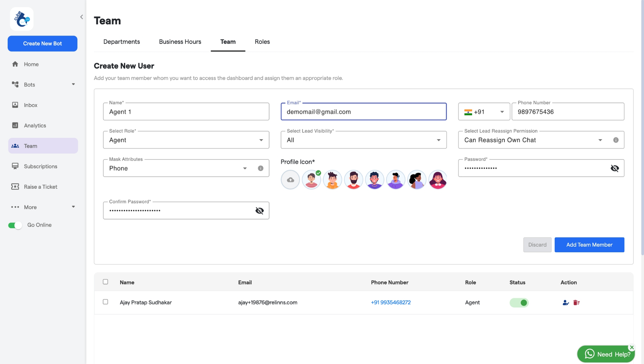The height and width of the screenshot is (364, 644).
Task: Click into the Phone Number field
Action: [568, 112]
